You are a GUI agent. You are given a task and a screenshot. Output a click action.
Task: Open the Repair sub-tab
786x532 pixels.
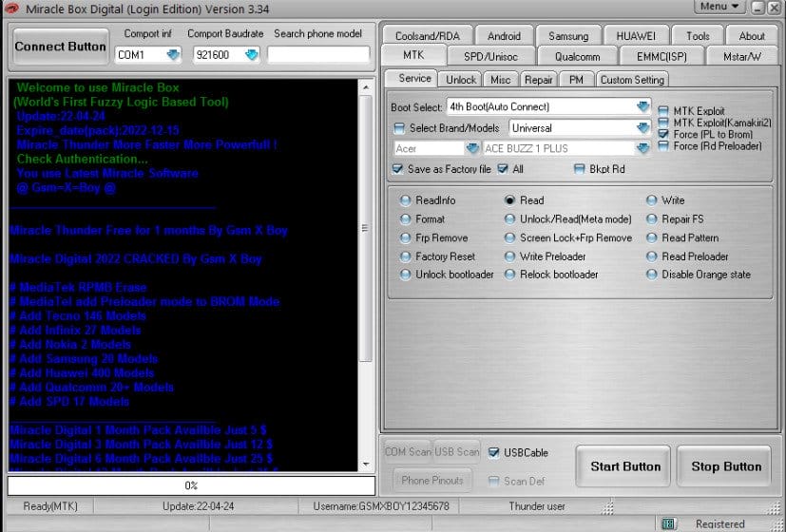[x=538, y=80]
